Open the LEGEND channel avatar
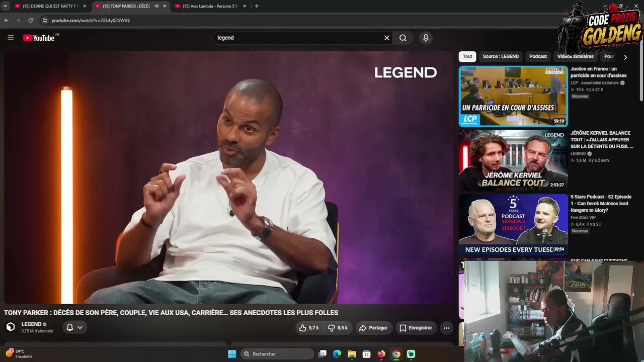 (11, 327)
